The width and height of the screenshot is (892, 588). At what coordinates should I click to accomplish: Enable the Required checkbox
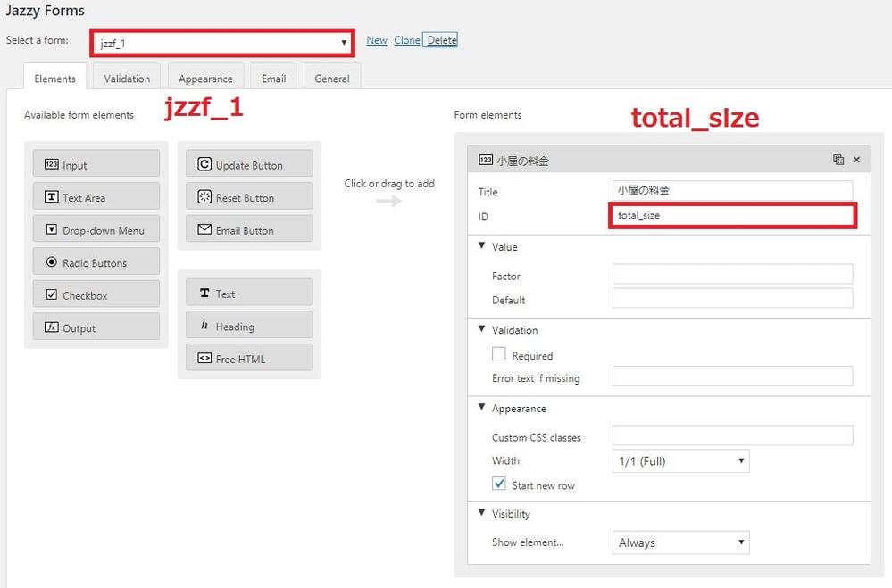coord(499,354)
